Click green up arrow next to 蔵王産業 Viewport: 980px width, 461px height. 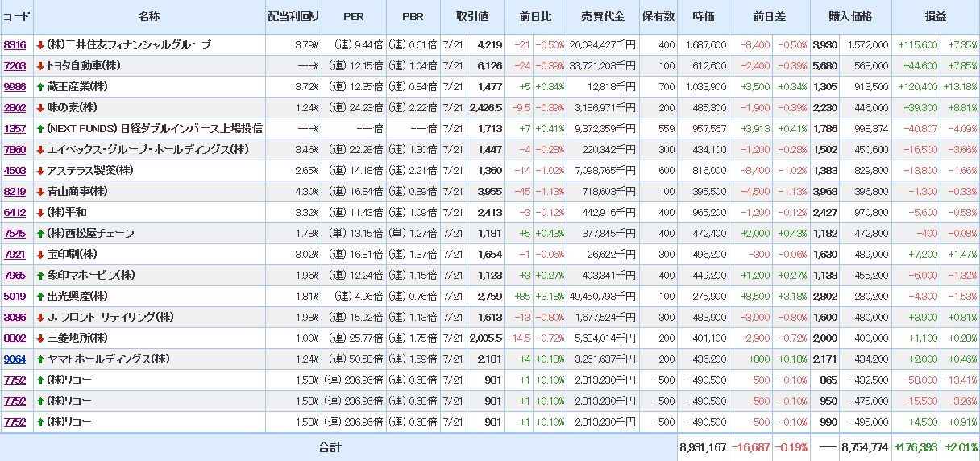coord(40,87)
